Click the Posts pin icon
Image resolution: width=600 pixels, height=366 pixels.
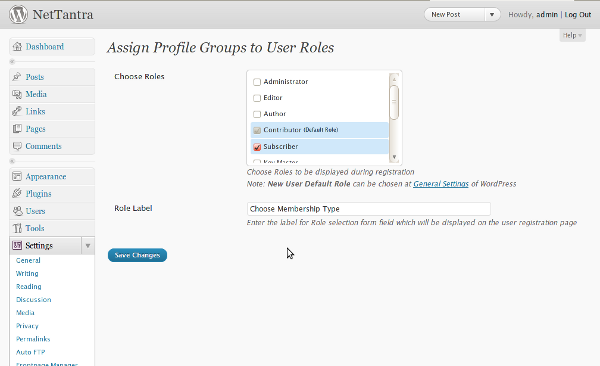[17, 77]
